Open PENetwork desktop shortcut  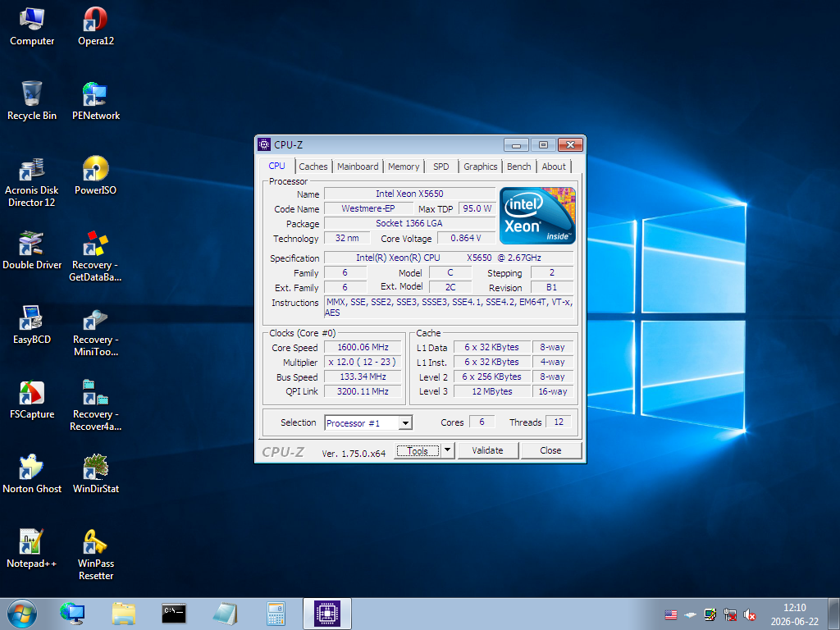[95, 101]
